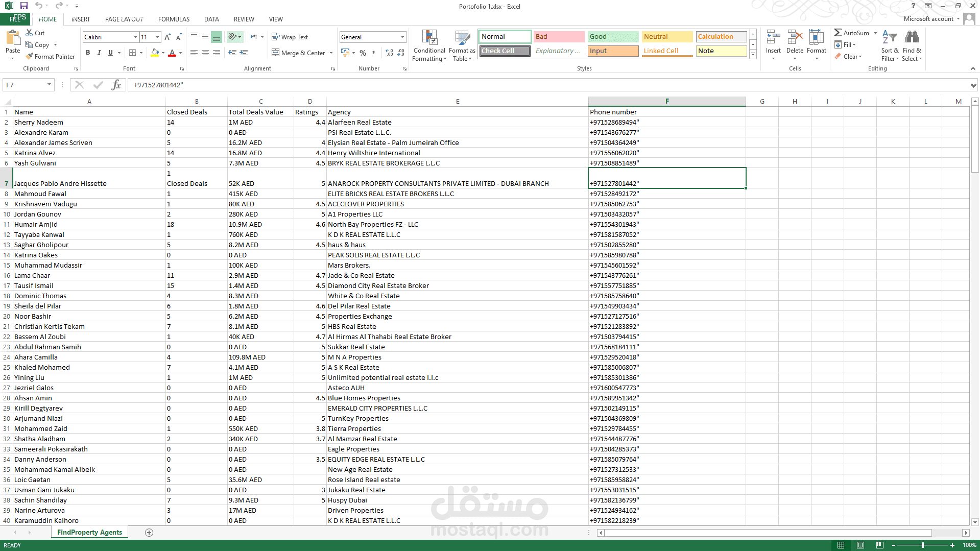
Task: Open the Merge & Center dropdown arrow
Action: click(331, 53)
